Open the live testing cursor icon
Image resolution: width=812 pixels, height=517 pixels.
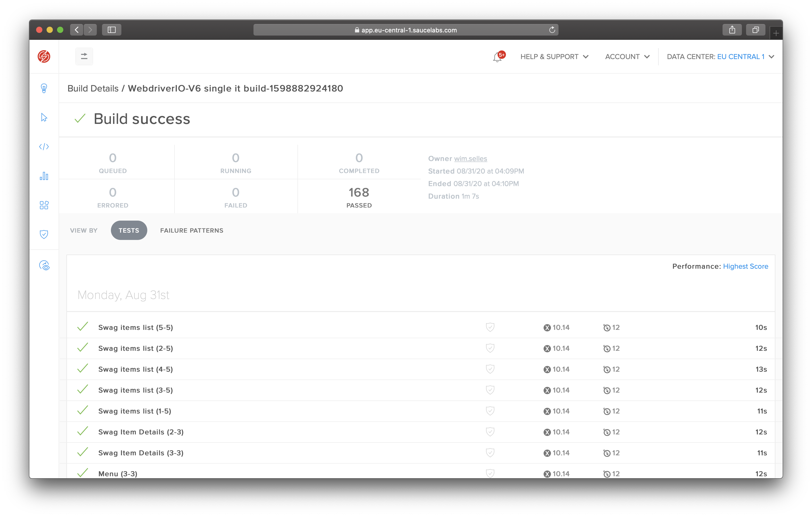pos(44,117)
